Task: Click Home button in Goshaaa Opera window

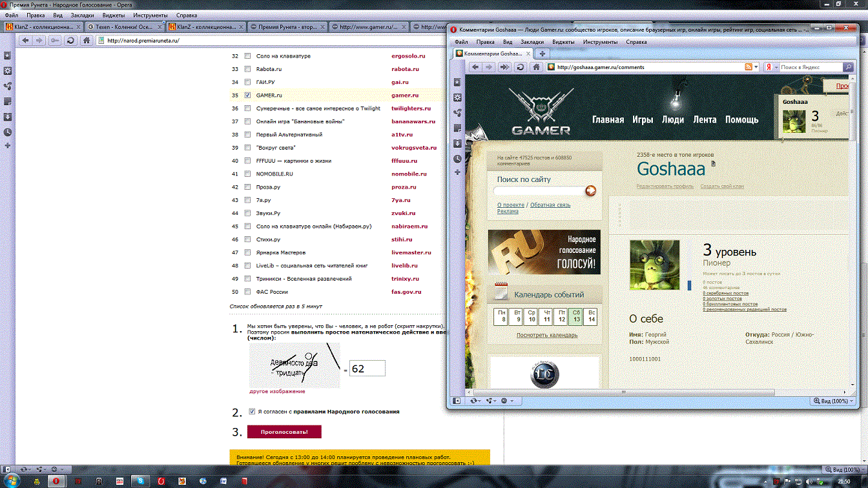Action: tap(536, 67)
